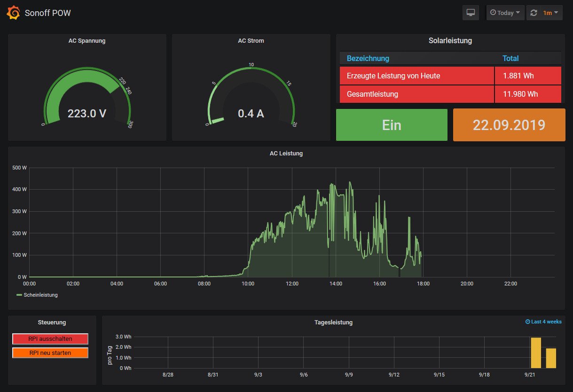Image resolution: width=573 pixels, height=392 pixels.
Task: Sort table by Total column header
Action: [510, 58]
